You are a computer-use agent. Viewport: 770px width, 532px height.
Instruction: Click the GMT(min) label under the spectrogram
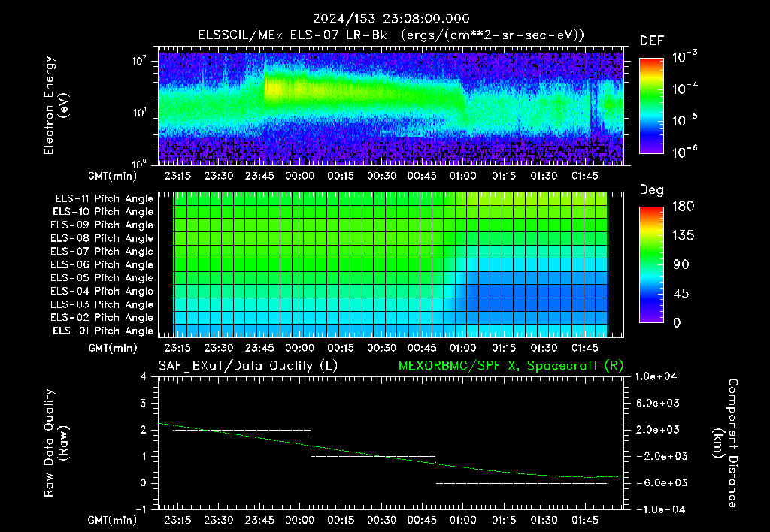coord(113,176)
